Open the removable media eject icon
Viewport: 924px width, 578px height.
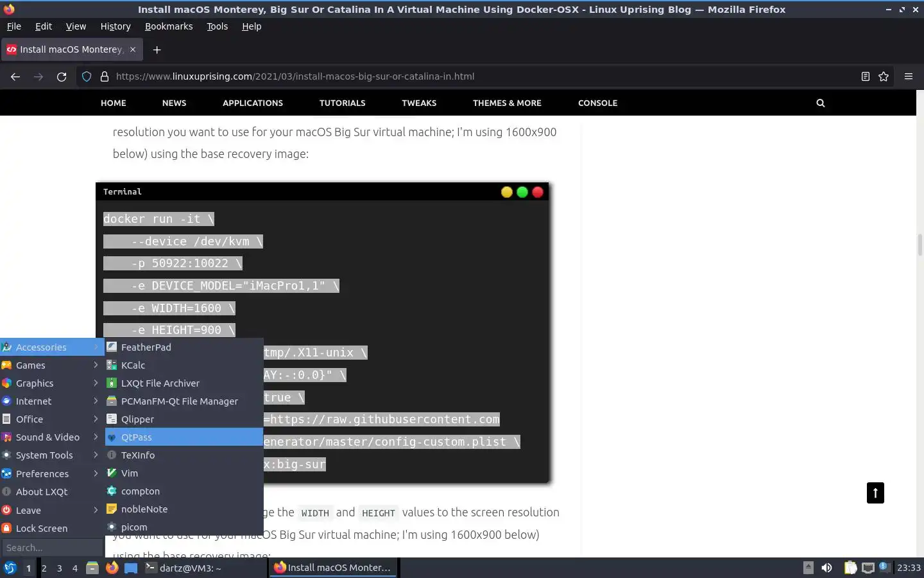tap(809, 568)
